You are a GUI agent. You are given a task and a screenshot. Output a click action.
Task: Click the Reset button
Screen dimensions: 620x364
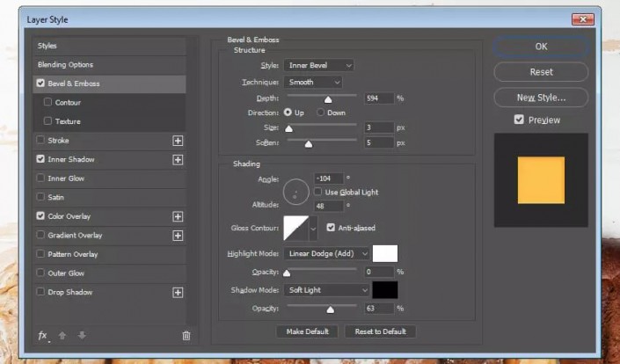point(541,72)
